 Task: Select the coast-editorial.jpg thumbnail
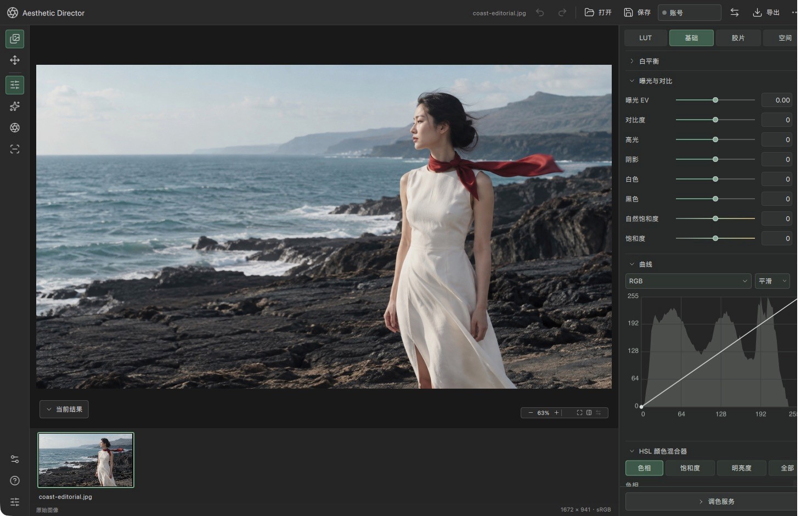click(86, 460)
